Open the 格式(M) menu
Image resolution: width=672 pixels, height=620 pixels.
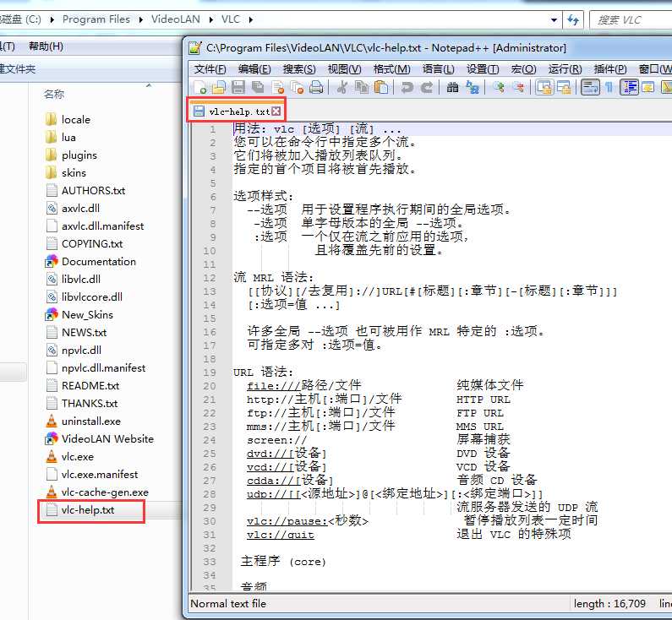pos(391,69)
